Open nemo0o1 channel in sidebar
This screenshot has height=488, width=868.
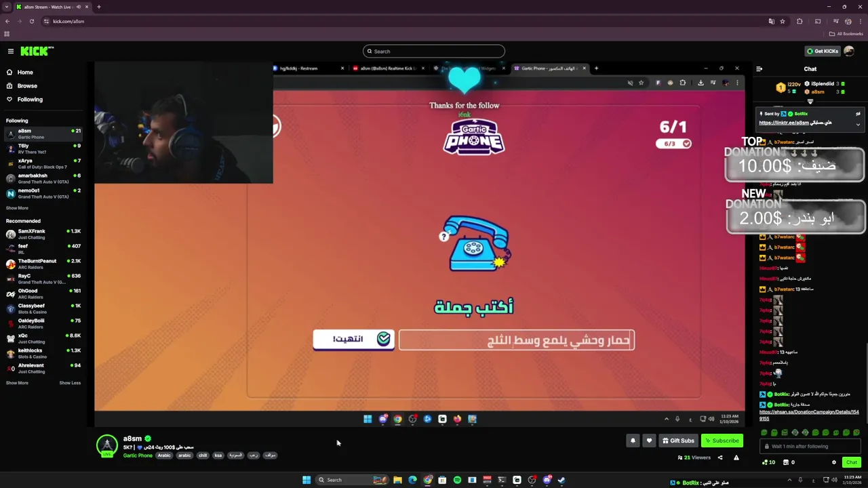pyautogui.click(x=44, y=193)
